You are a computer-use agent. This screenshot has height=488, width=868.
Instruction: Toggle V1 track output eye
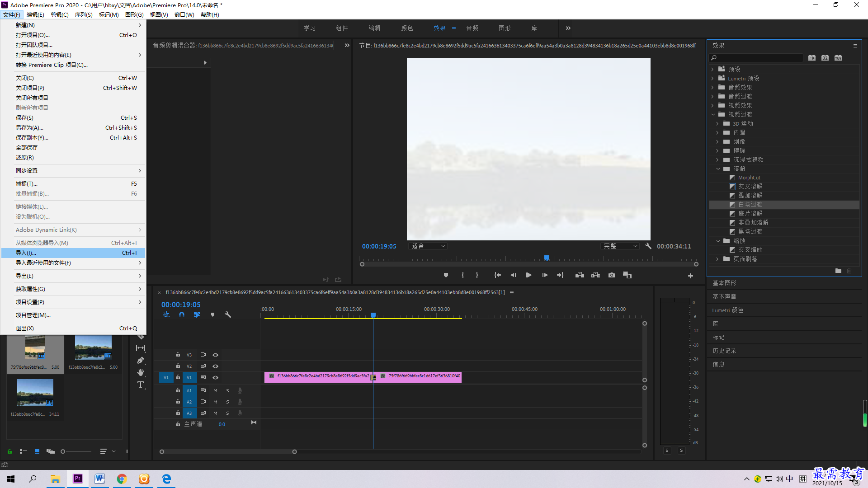coord(216,377)
